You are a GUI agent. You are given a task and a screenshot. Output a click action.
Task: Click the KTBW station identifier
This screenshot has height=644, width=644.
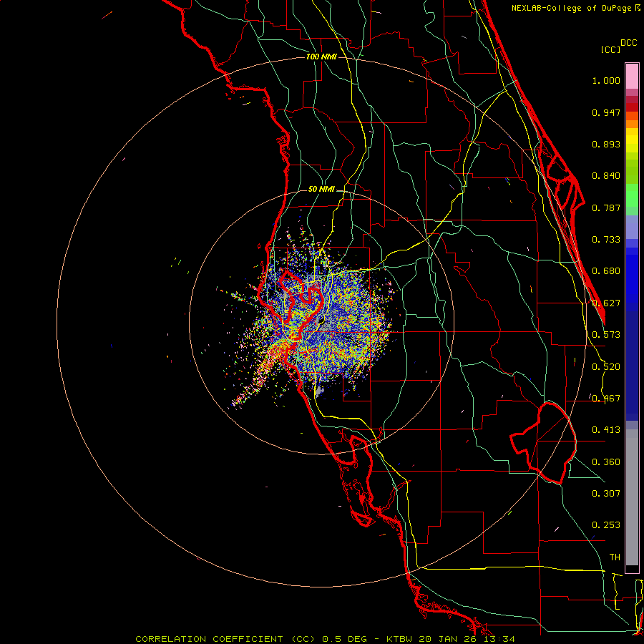pos(400,639)
